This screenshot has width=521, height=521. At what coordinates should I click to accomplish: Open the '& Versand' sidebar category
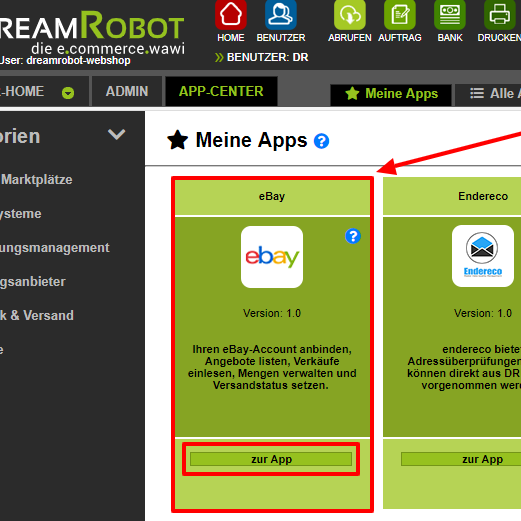37,315
